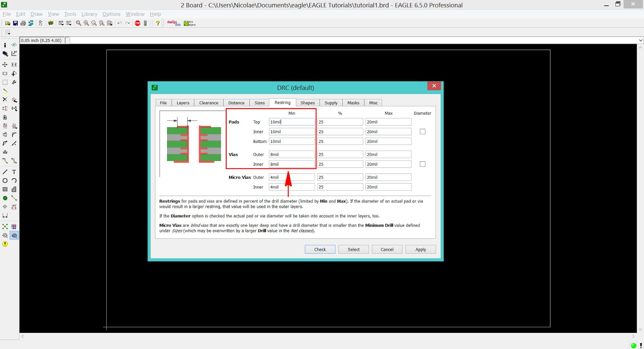The image size is (644, 349).
Task: Click the Use library books icon
Action: [51, 23]
